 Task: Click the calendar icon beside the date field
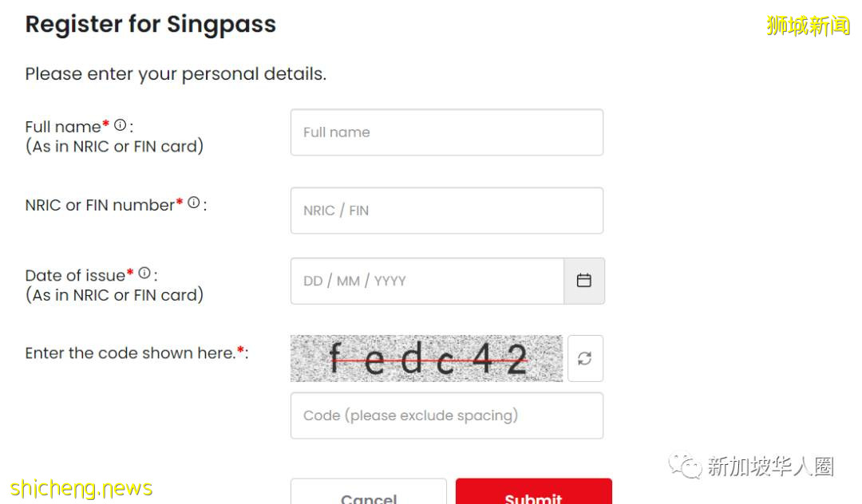coord(584,280)
